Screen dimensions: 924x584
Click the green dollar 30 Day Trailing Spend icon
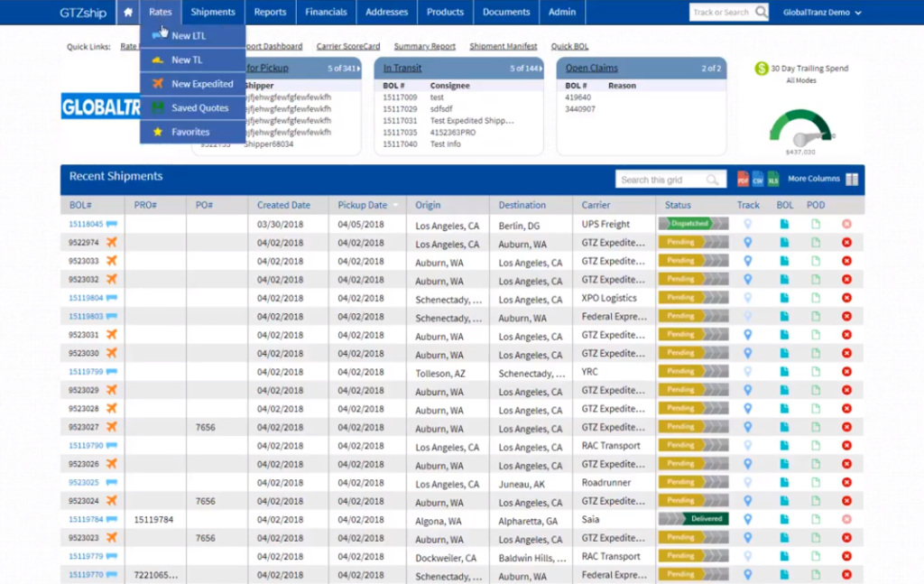coord(762,69)
